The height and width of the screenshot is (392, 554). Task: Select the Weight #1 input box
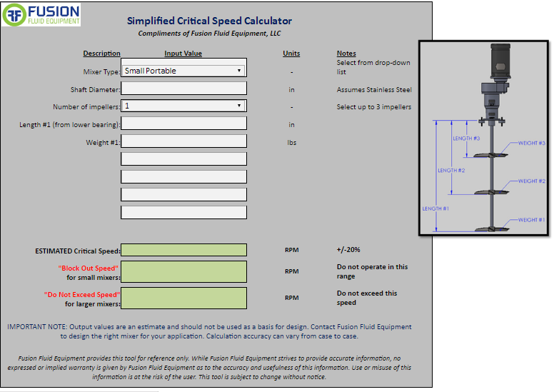(183, 141)
